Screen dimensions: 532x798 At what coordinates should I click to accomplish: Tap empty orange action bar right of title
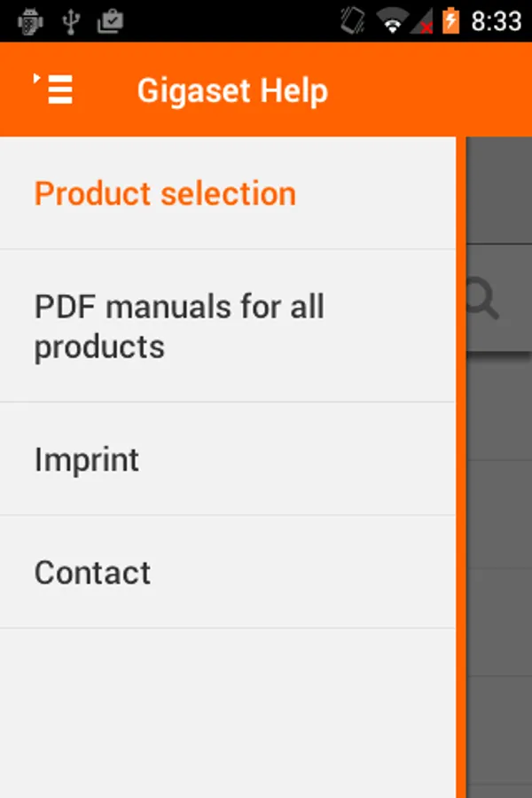430,90
